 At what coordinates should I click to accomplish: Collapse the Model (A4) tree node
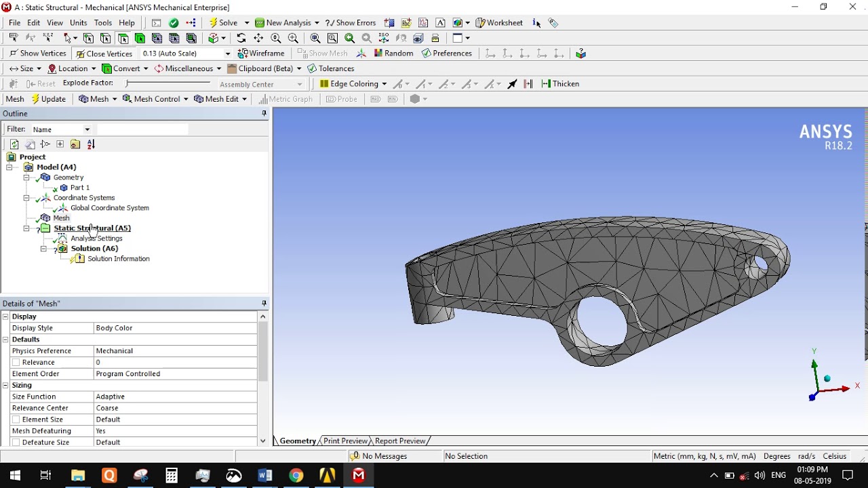tap(9, 167)
